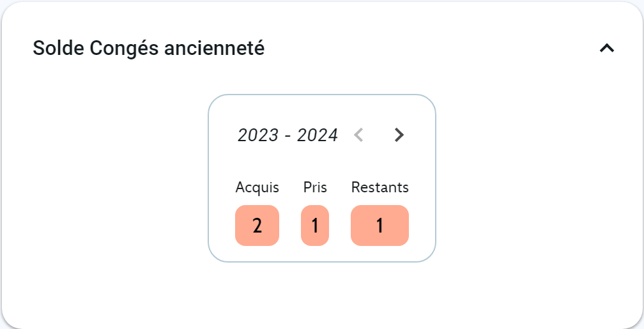Click the "Solde Congés ancienneté" heading
The height and width of the screenshot is (329, 644).
pyautogui.click(x=148, y=48)
